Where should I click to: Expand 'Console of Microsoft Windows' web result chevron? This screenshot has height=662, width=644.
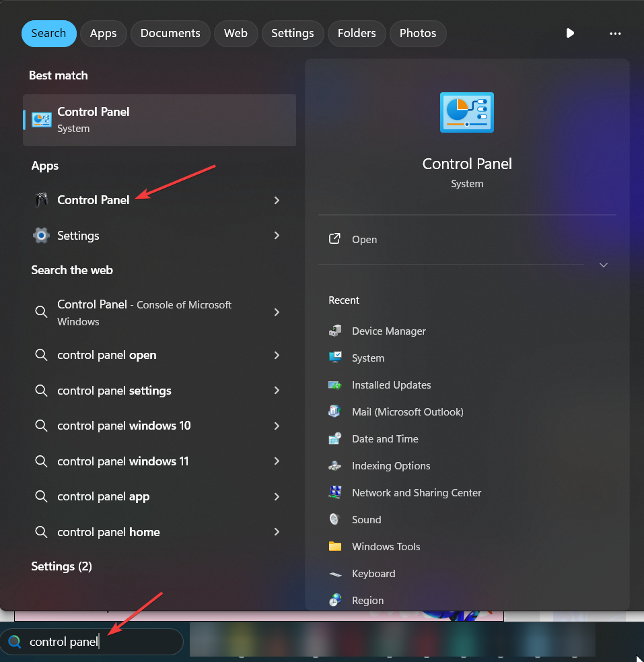tap(277, 312)
